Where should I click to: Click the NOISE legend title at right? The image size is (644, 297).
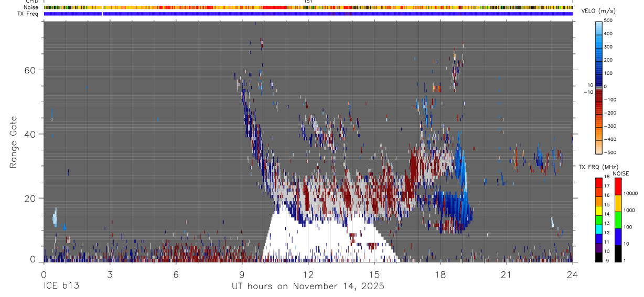coord(621,173)
